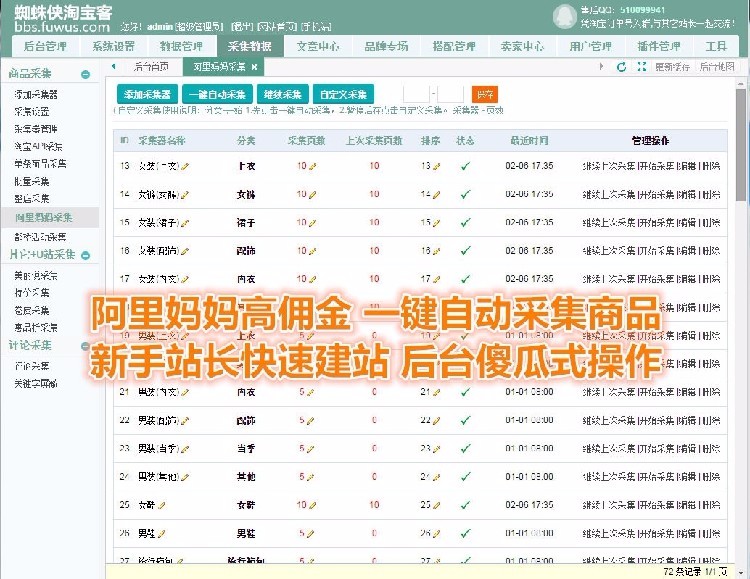Click 删除 link in row 13

point(711,166)
